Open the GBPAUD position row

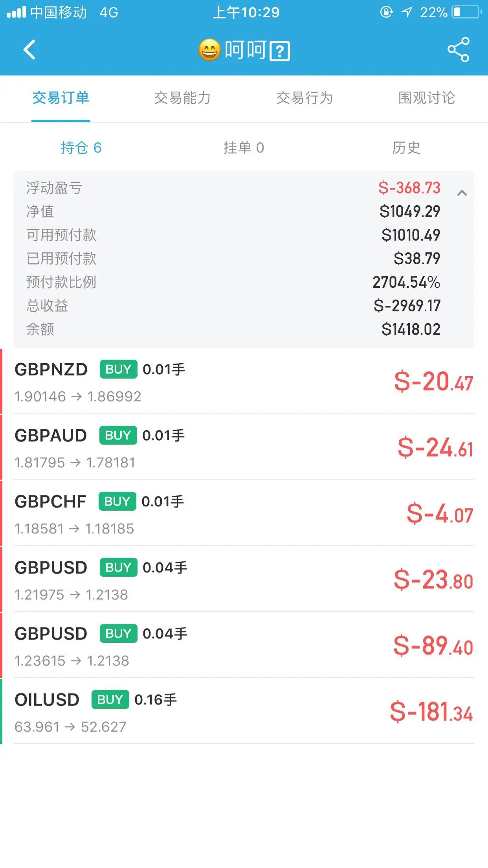click(244, 448)
